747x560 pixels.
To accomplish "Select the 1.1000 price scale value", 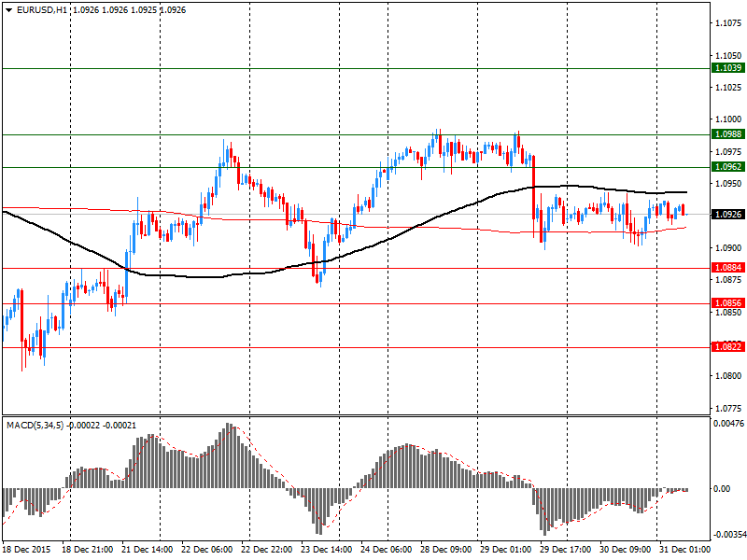I will [x=728, y=119].
